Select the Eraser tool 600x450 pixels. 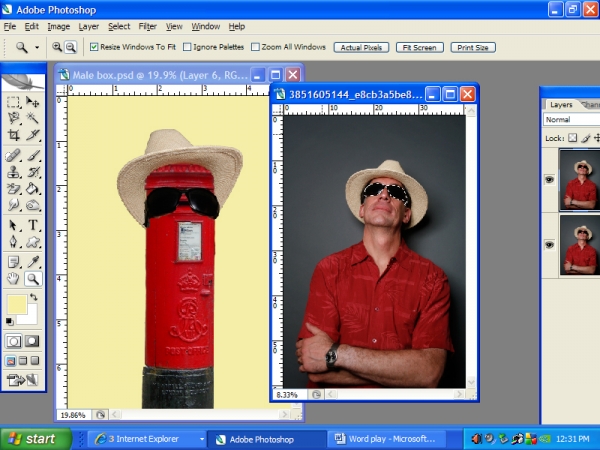[13, 189]
